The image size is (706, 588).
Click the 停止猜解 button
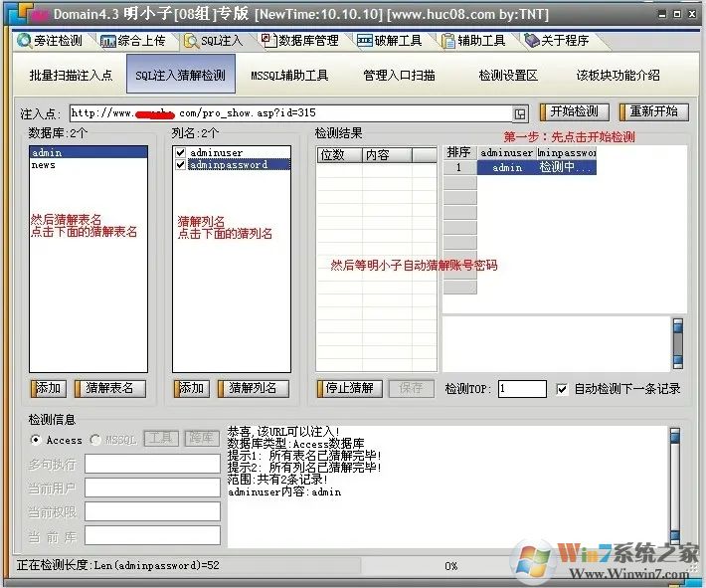coord(349,389)
